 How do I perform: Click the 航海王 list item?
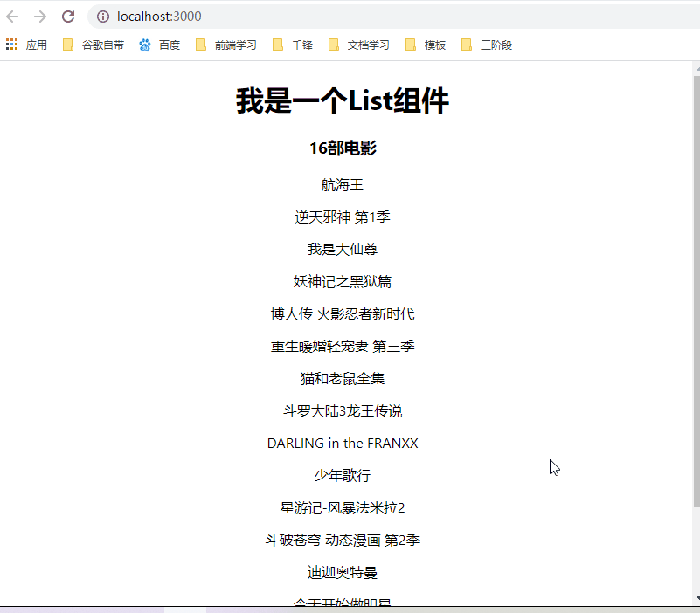coord(342,184)
